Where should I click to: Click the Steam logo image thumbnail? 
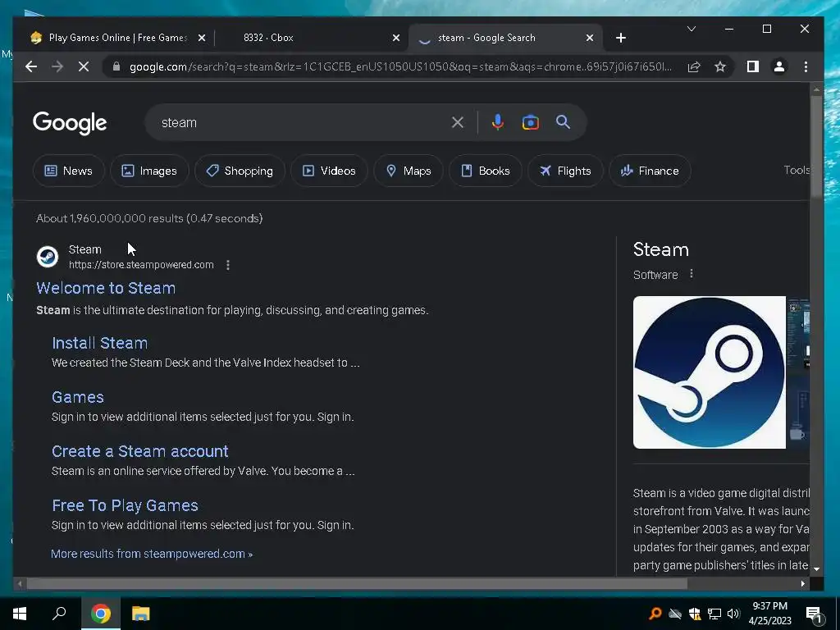point(710,372)
